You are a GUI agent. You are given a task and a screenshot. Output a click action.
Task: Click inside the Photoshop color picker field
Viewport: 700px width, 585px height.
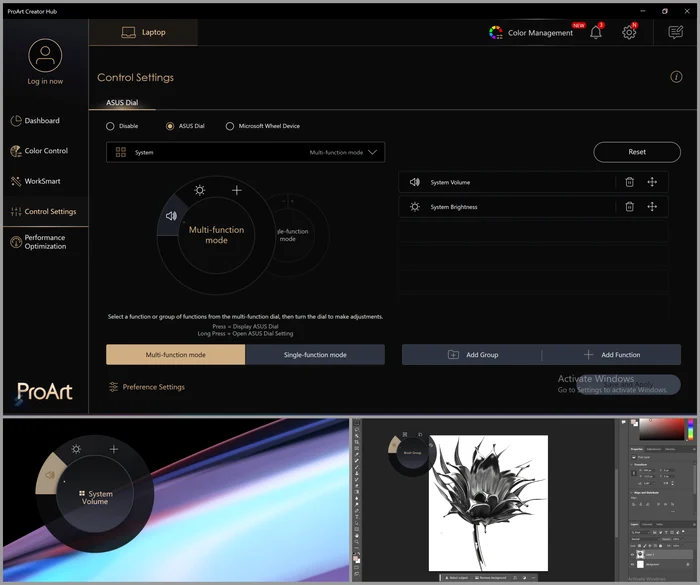click(x=662, y=429)
